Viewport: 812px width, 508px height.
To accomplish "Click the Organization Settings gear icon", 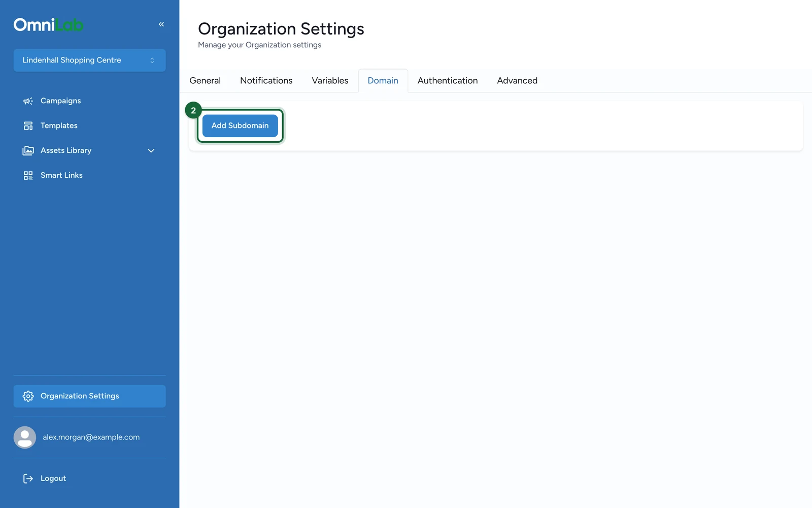I will (x=28, y=396).
